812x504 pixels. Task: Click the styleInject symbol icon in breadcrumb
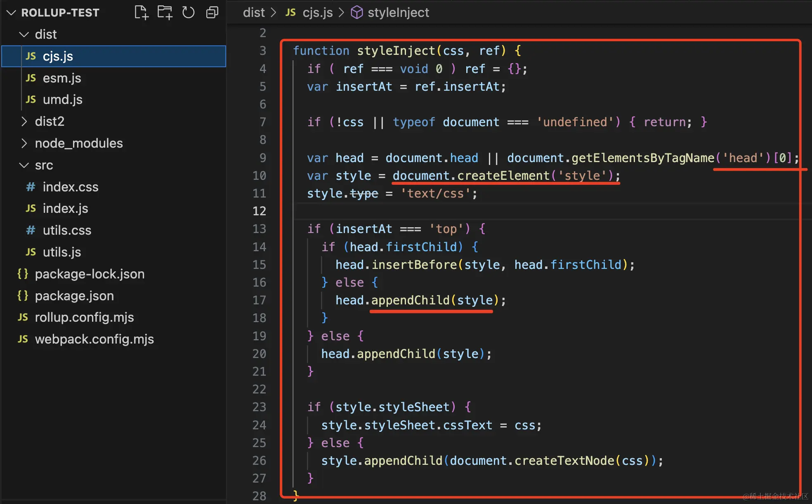coord(356,13)
